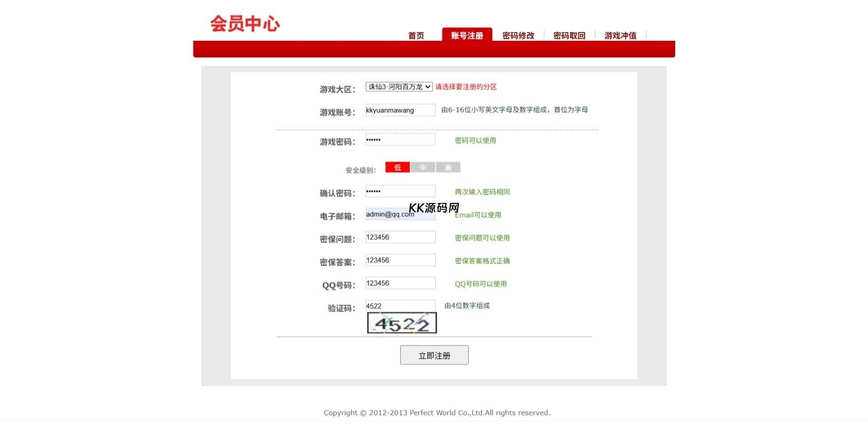Select the 密保问题 input field
The image size is (868, 434).
click(x=400, y=237)
